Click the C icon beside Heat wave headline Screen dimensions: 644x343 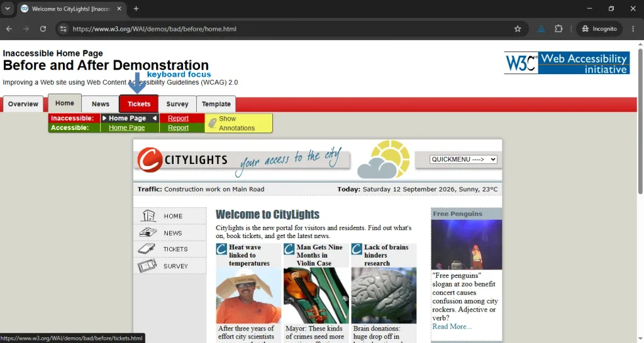click(222, 249)
